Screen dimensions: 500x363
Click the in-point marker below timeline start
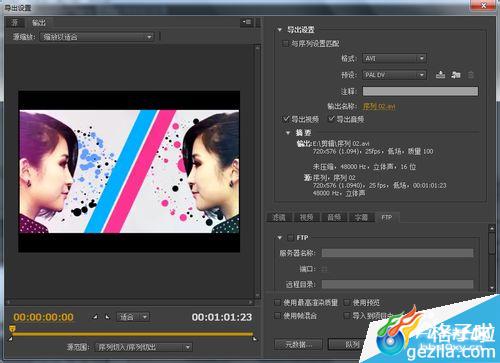pos(11,339)
